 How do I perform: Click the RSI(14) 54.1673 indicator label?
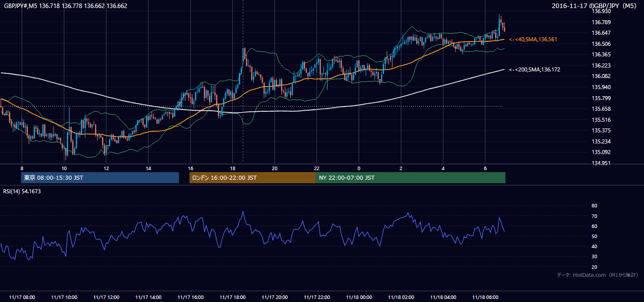pos(22,191)
